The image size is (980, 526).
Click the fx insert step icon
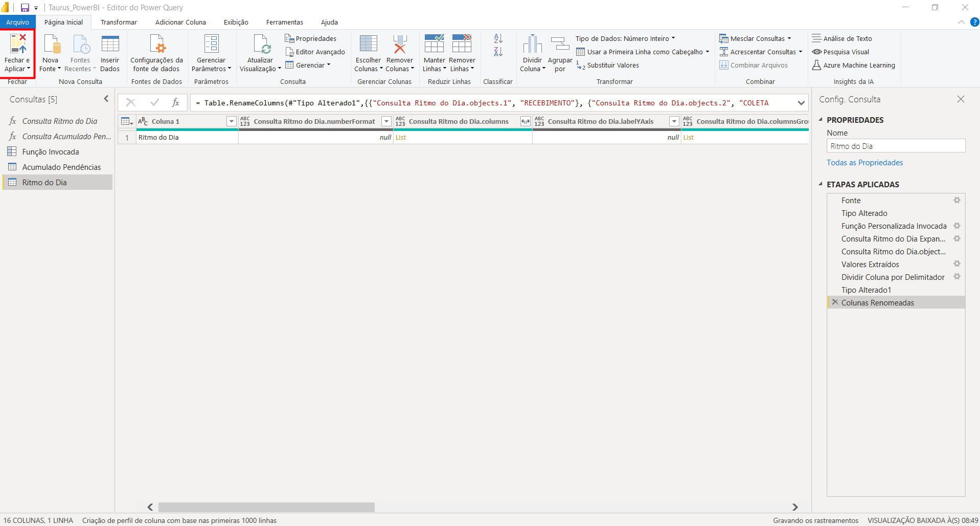tap(175, 103)
